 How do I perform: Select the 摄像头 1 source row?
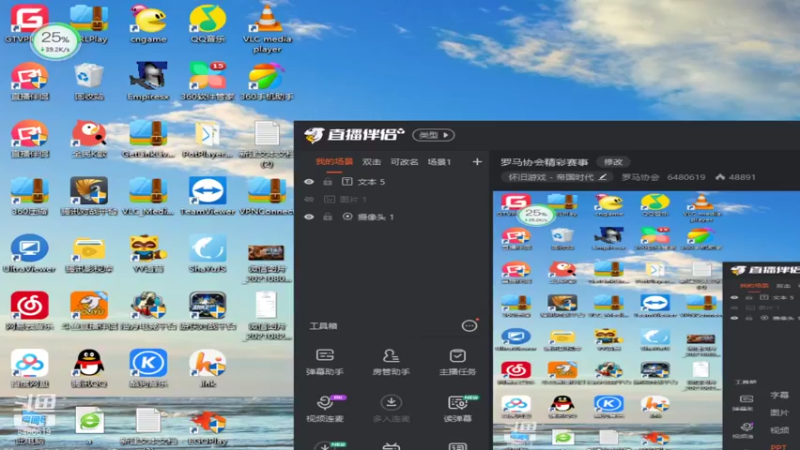(x=393, y=217)
